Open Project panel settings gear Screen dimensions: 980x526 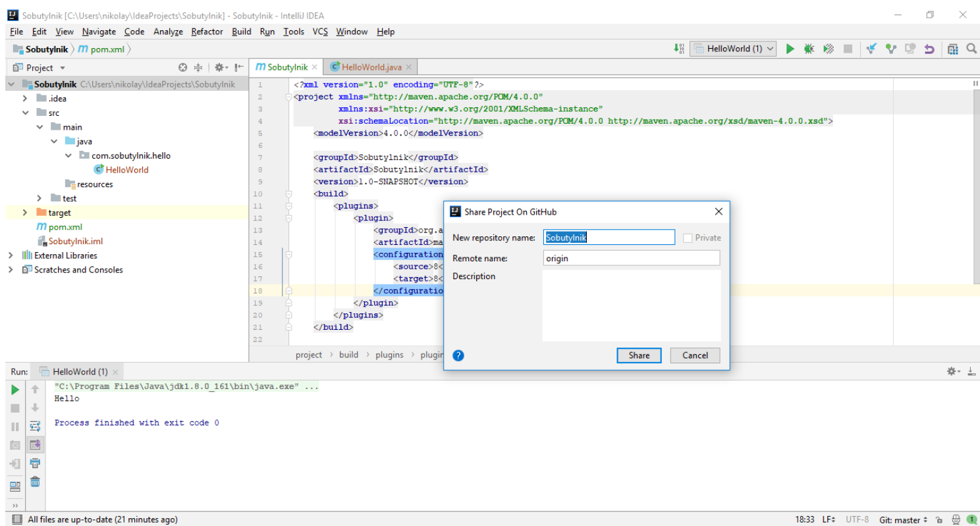[220, 68]
